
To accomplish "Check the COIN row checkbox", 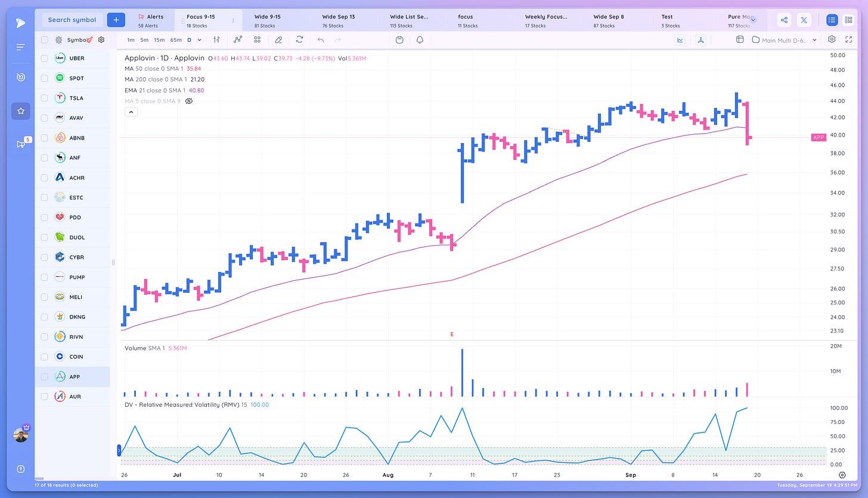I will coord(44,357).
